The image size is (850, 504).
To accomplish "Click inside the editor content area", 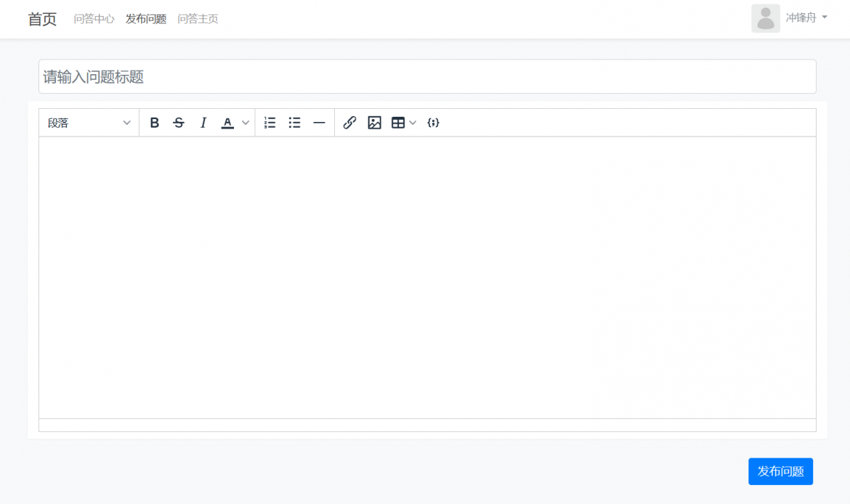I will pyautogui.click(x=427, y=277).
